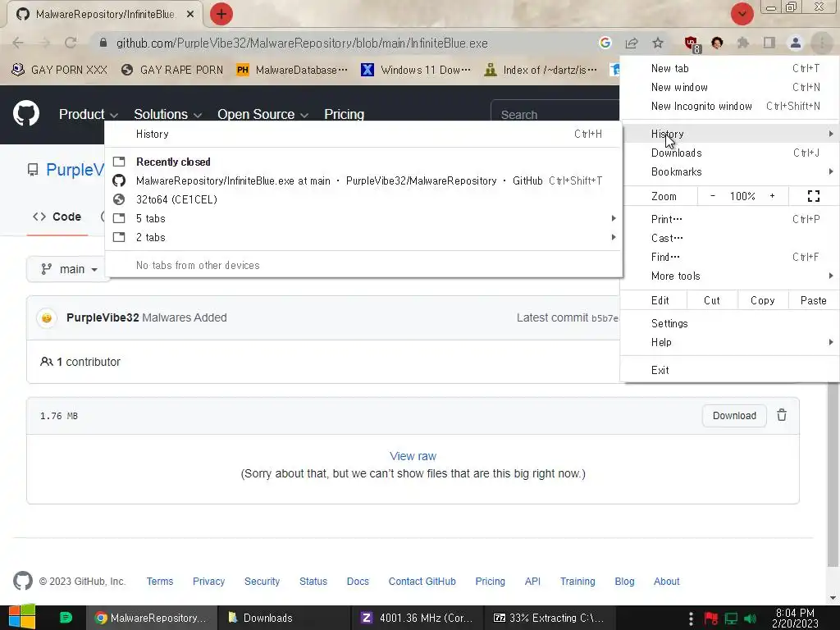This screenshot has height=630, width=840.
Task: Open the green chat app in taskbar
Action: 66,618
